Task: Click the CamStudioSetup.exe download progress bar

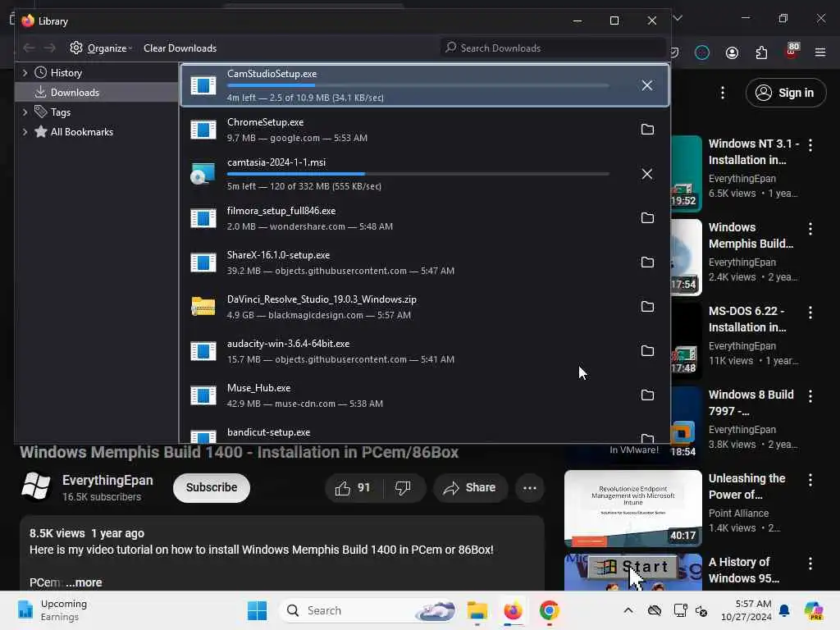Action: click(418, 85)
